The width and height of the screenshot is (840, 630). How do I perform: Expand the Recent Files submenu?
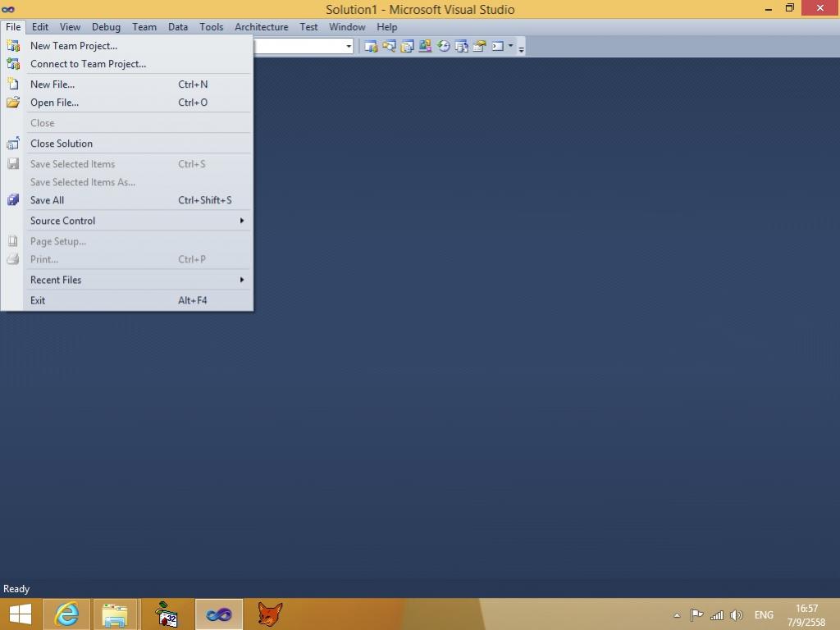127,281
